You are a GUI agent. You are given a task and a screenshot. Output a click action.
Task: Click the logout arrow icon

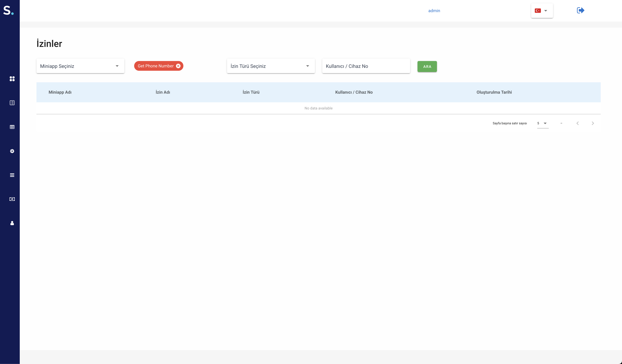(580, 10)
